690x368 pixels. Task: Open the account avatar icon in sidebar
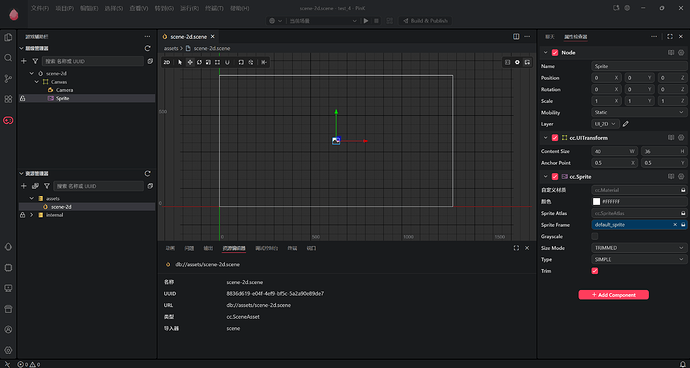8,329
